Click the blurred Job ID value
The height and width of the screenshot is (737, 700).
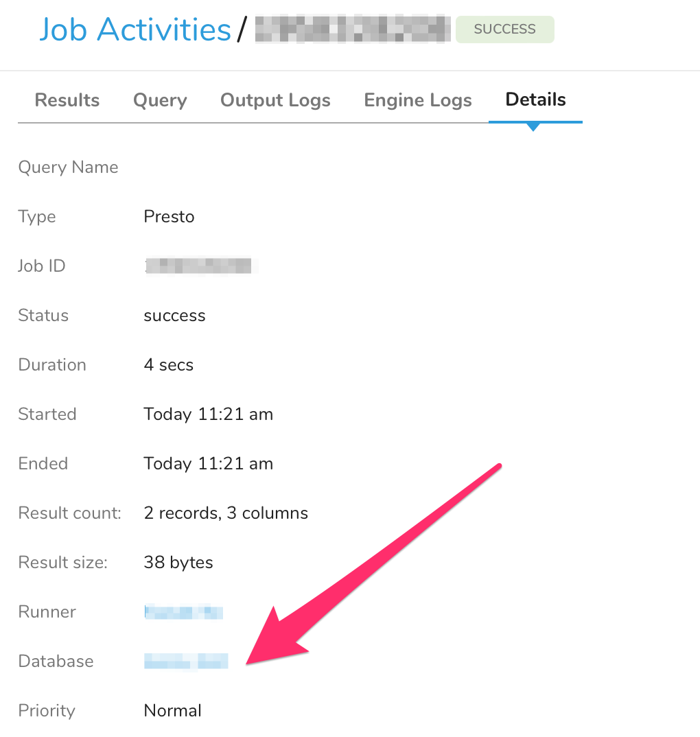click(198, 266)
